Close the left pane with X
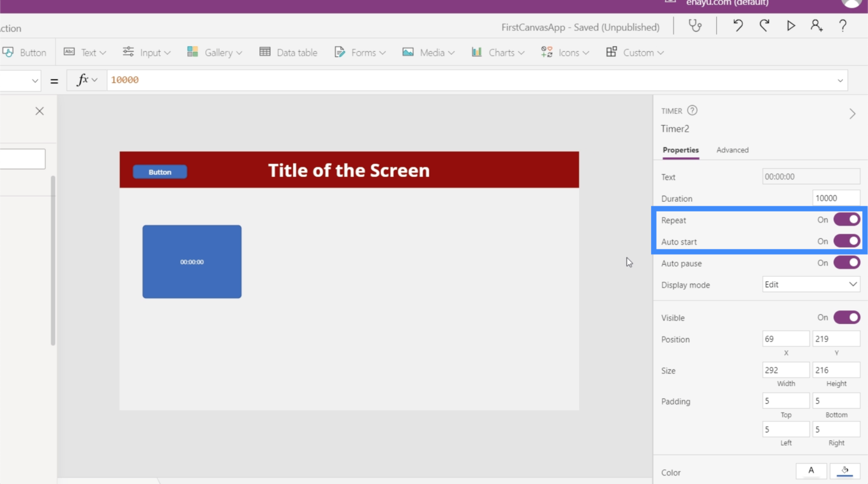This screenshot has height=484, width=868. point(39,111)
